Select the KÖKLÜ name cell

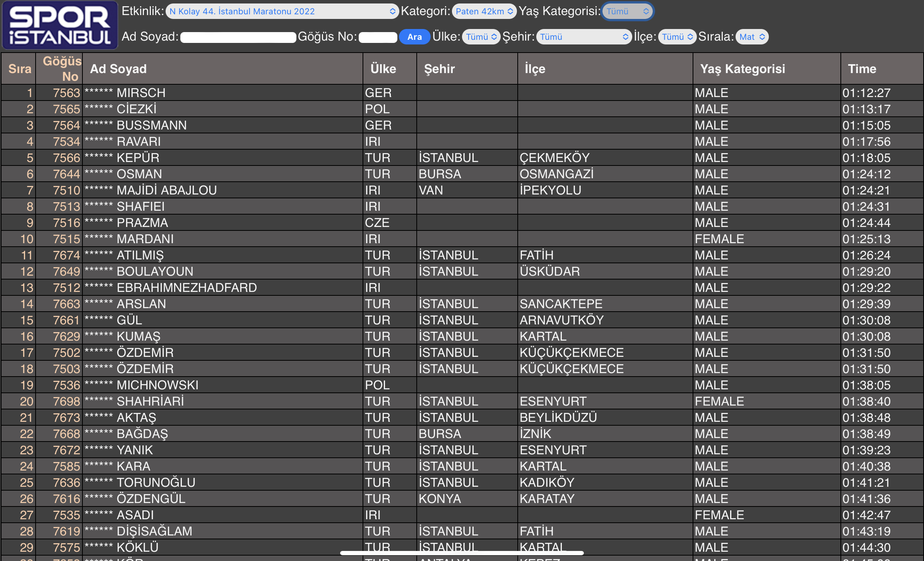coord(222,548)
